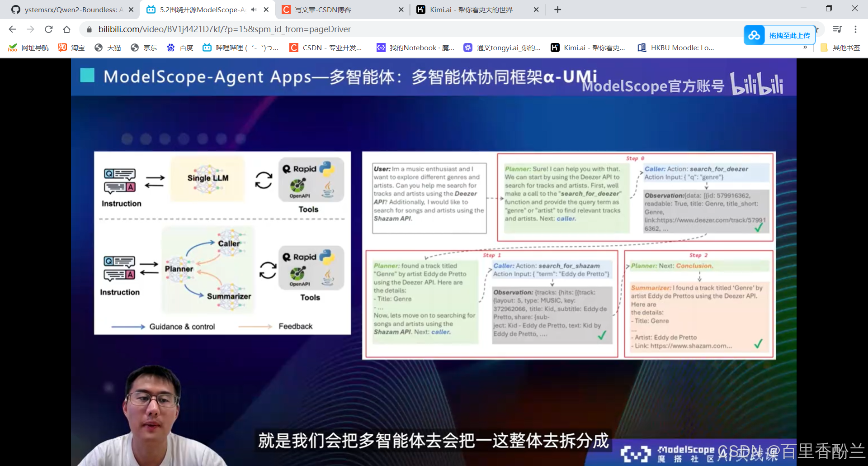
Task: Select the 5.2 ModelScope bilibili tab
Action: pyautogui.click(x=203, y=10)
